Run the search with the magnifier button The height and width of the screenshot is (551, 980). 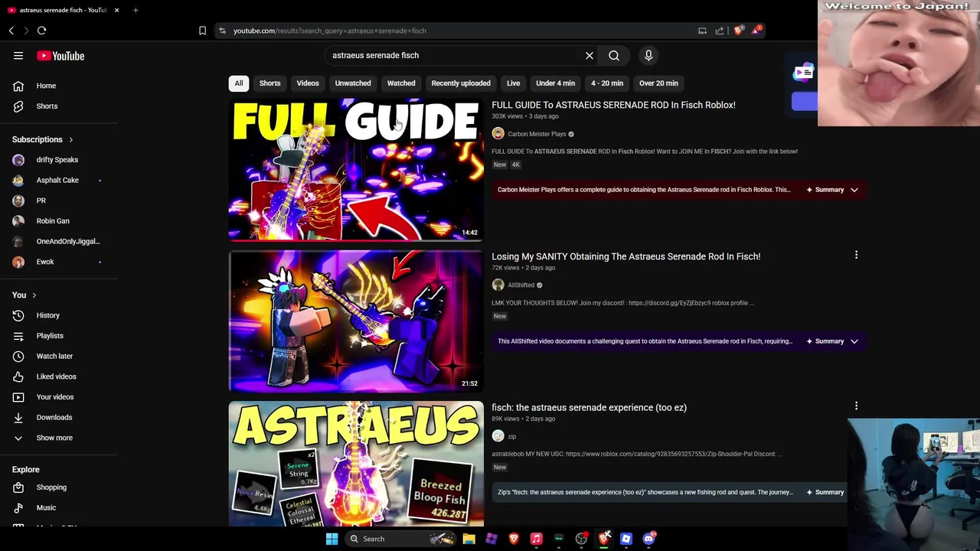pos(614,55)
